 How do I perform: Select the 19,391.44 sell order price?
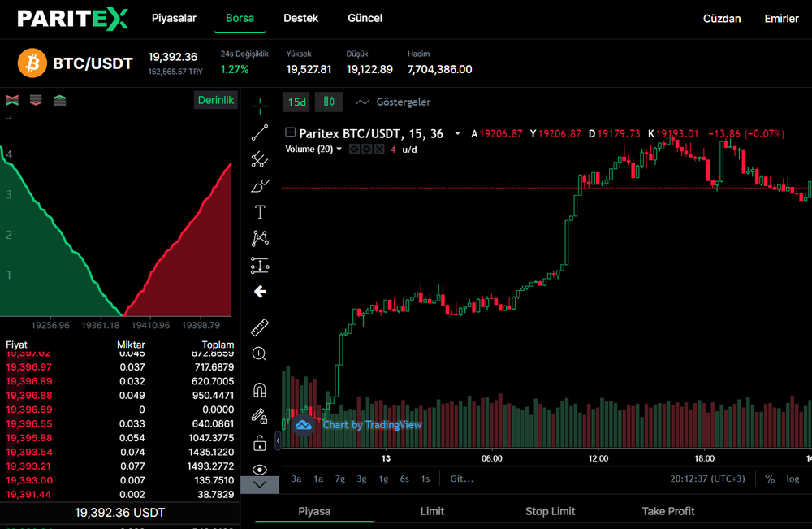(28, 494)
